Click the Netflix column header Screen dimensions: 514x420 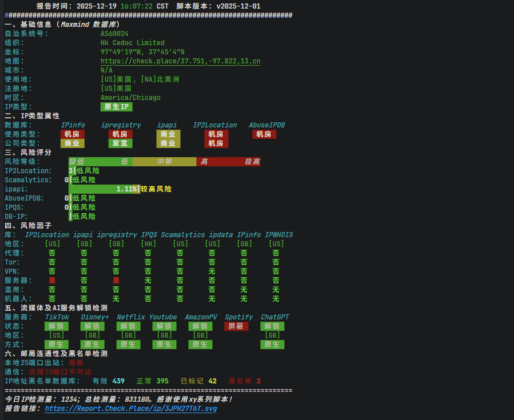pyautogui.click(x=131, y=317)
